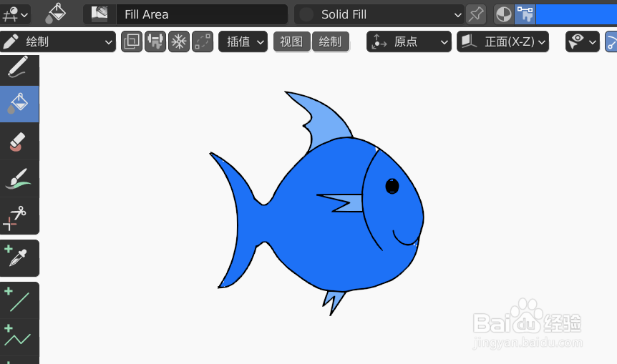The image size is (617, 364).
Task: Select the Fill bucket tool in sidebar
Action: coord(19,104)
